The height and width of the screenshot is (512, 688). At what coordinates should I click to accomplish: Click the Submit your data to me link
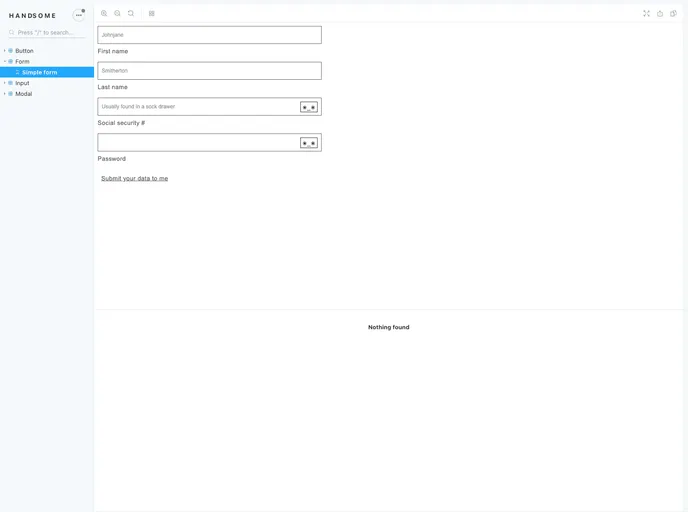pos(134,179)
